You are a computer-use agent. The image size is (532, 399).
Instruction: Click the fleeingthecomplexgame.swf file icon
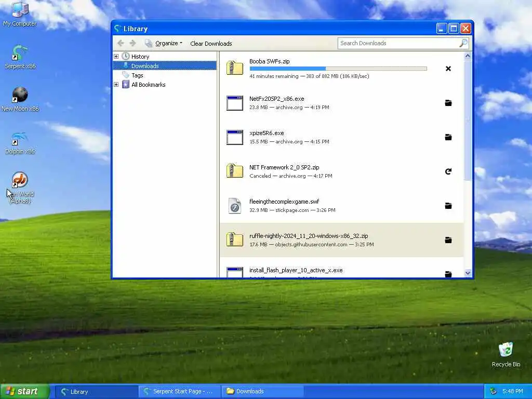pos(235,206)
